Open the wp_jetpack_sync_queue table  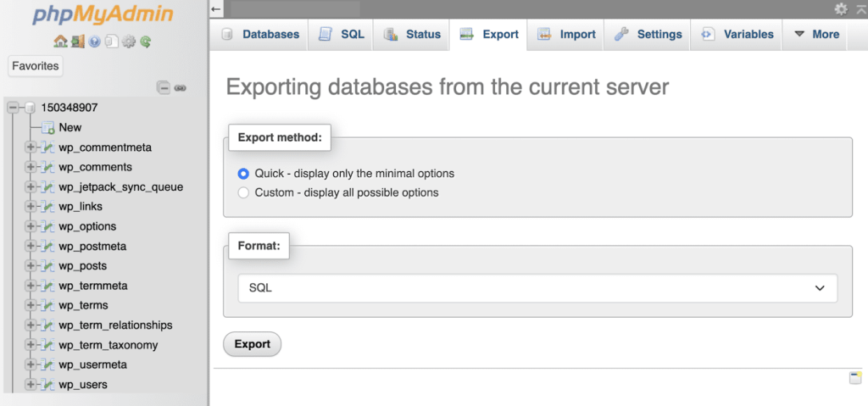(x=120, y=186)
